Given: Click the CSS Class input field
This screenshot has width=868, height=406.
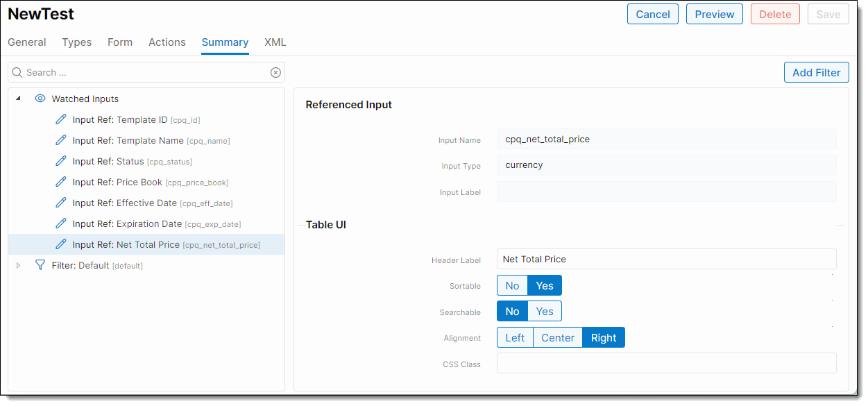Looking at the screenshot, I should [x=667, y=363].
